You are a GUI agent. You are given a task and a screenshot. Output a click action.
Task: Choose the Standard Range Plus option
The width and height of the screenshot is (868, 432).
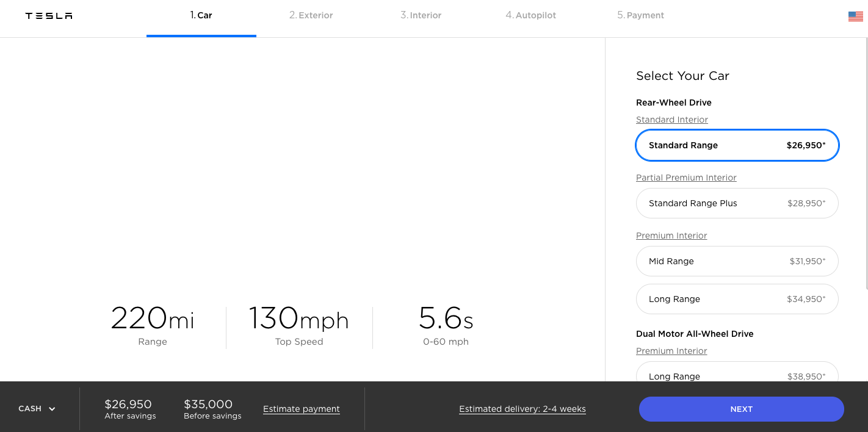coord(737,203)
